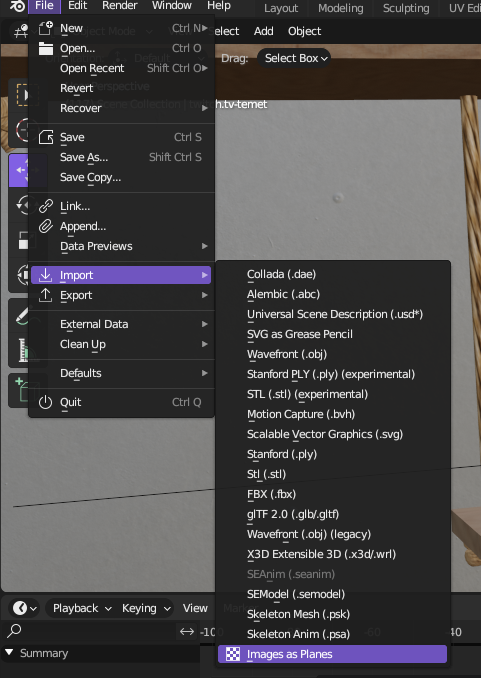Import Scalable Vector Graphics (.svg)
Image resolution: width=481 pixels, height=678 pixels.
click(x=333, y=434)
